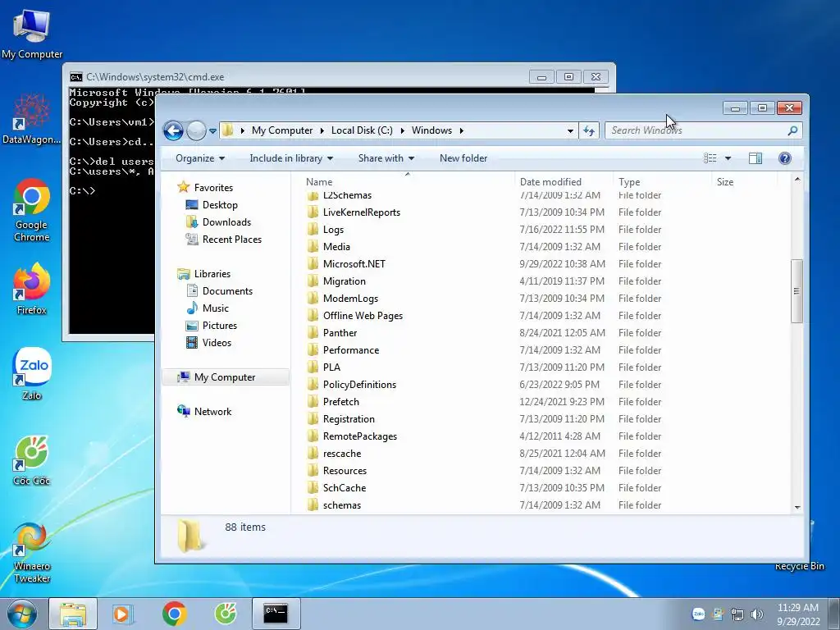
Task: Switch to cmd.exe via taskbar button
Action: point(276,614)
